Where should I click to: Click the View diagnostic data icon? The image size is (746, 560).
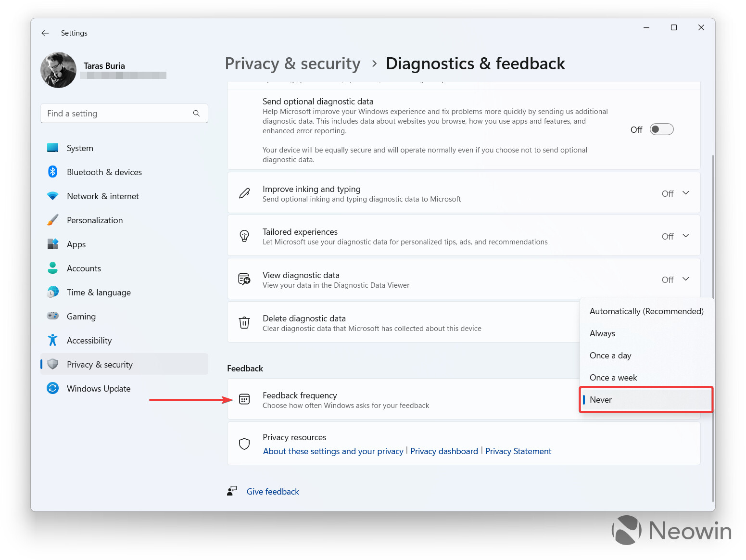click(x=244, y=280)
